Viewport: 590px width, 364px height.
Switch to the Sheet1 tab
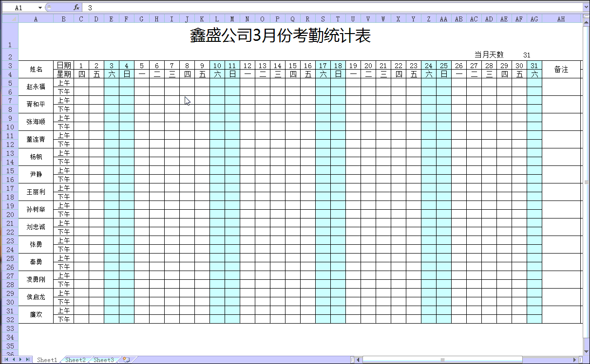coord(47,360)
